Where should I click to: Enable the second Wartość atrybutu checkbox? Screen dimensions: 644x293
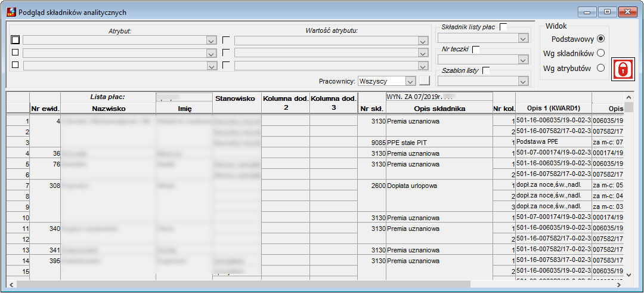(x=226, y=52)
